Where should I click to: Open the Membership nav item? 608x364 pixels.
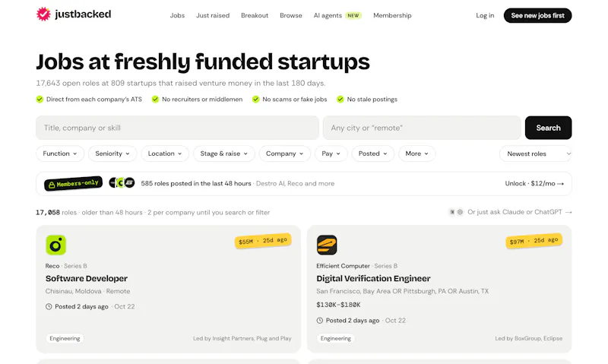392,15
